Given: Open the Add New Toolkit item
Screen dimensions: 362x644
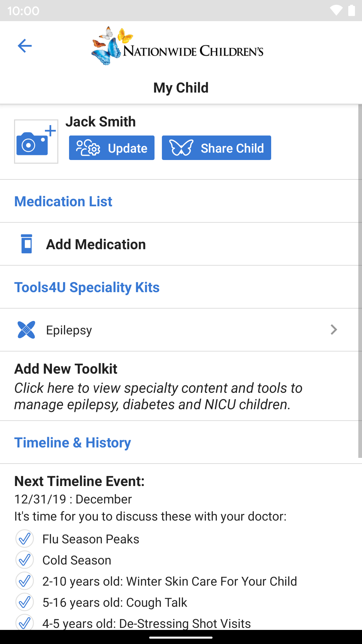Looking at the screenshot, I should pyautogui.click(x=158, y=386).
